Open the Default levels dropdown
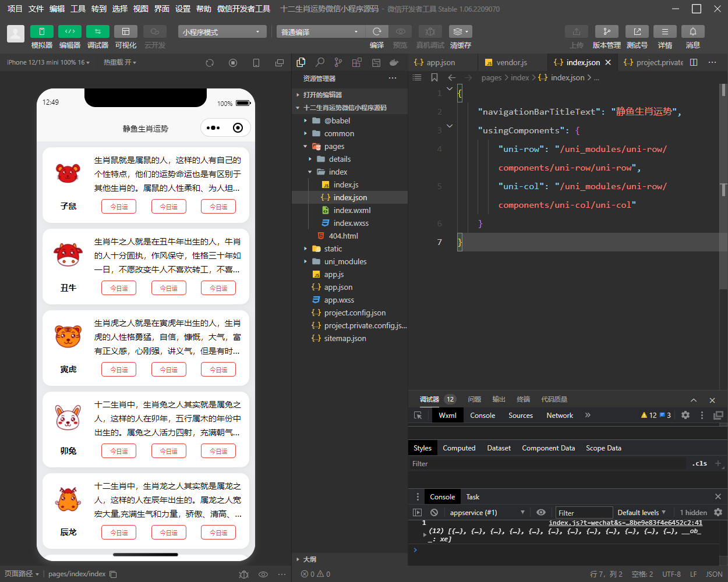 641,512
